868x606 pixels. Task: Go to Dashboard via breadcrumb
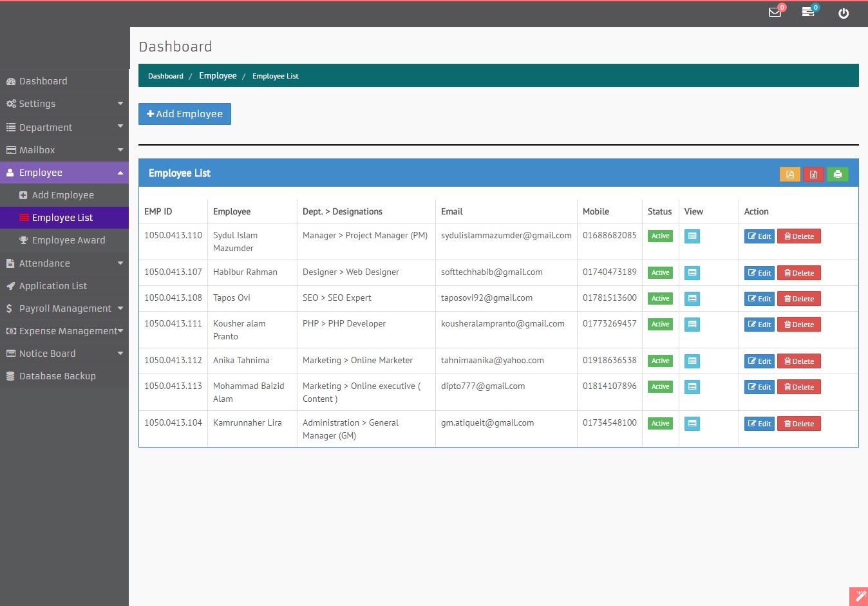tap(165, 76)
